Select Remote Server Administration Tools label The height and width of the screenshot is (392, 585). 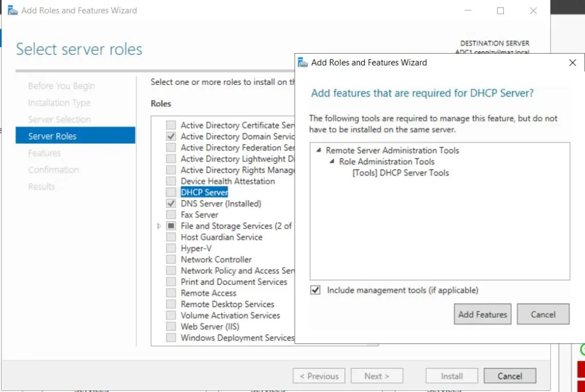392,151
